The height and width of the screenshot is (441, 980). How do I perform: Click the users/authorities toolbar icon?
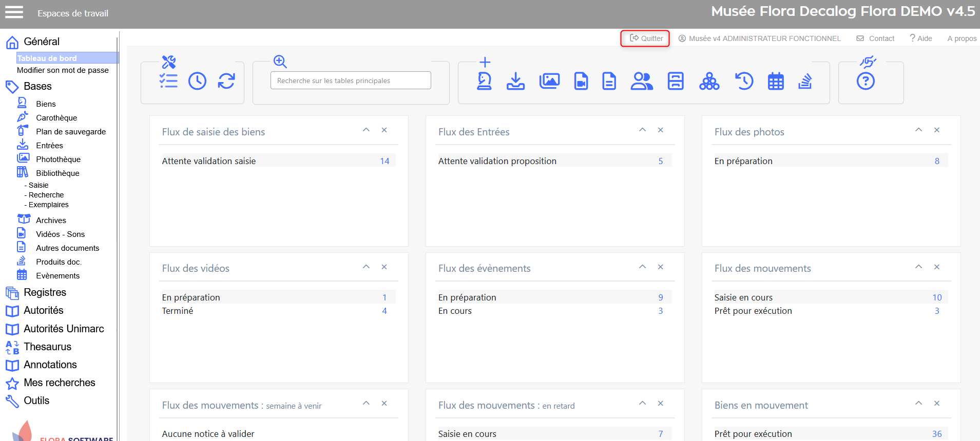tap(642, 81)
